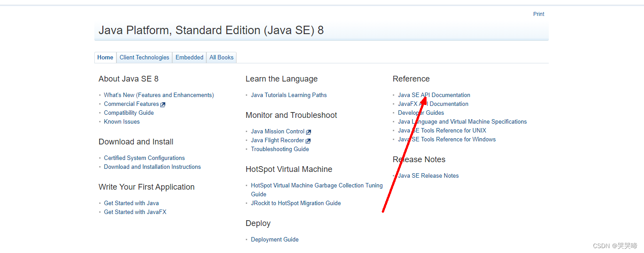Click Get Started with Java

[x=132, y=203]
